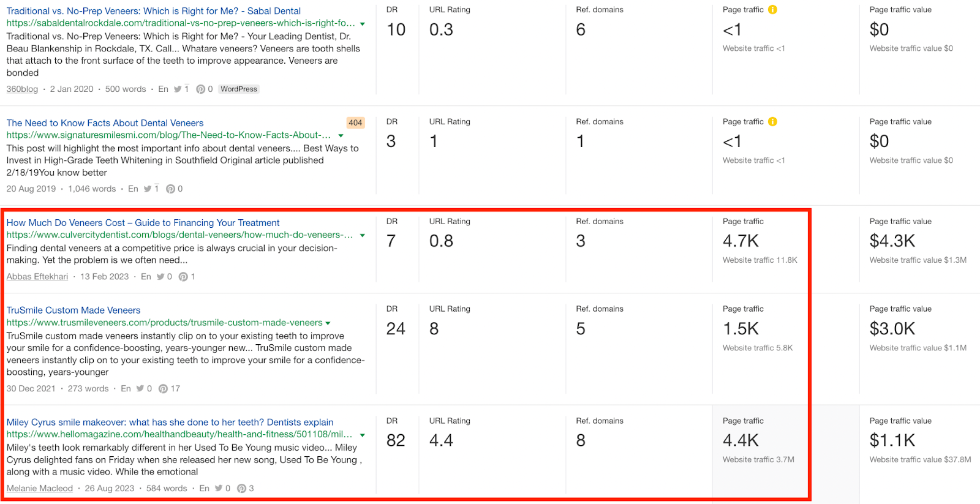Click Page traffic value 1.5K
980x504 pixels.
[x=741, y=329]
